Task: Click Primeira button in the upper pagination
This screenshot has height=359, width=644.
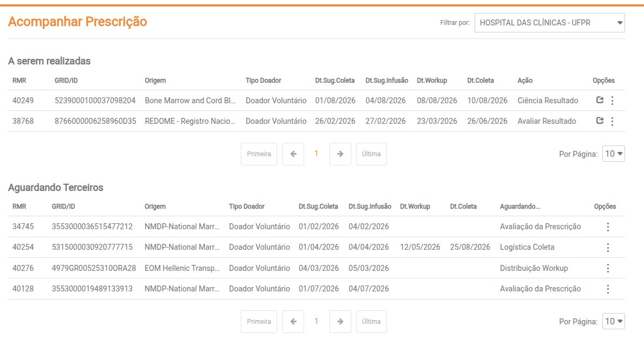Action: pyautogui.click(x=259, y=154)
